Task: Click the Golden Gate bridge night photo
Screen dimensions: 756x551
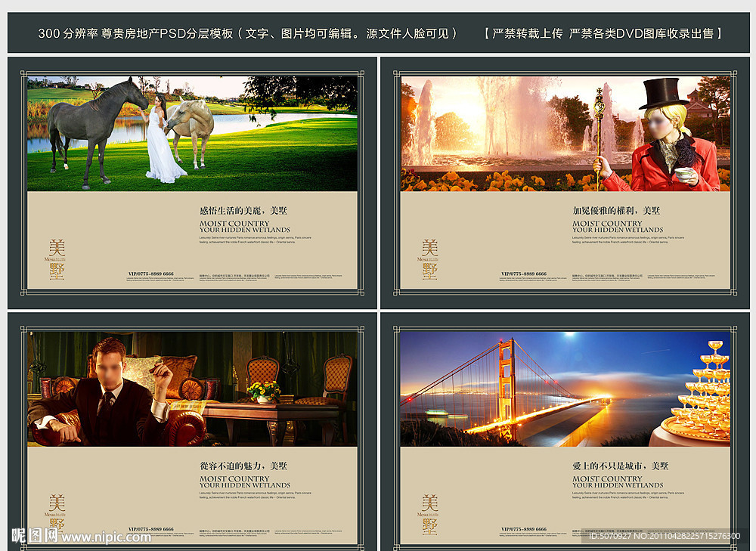Action: tap(565, 388)
